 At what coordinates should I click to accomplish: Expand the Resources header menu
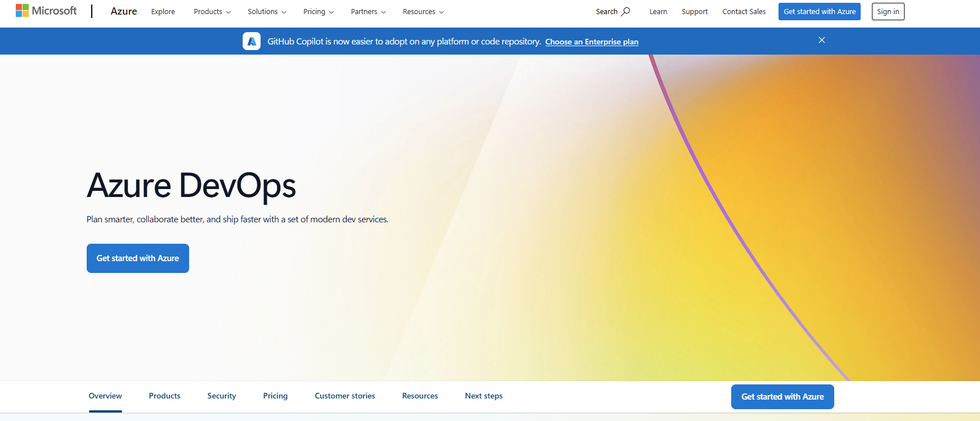coord(423,12)
